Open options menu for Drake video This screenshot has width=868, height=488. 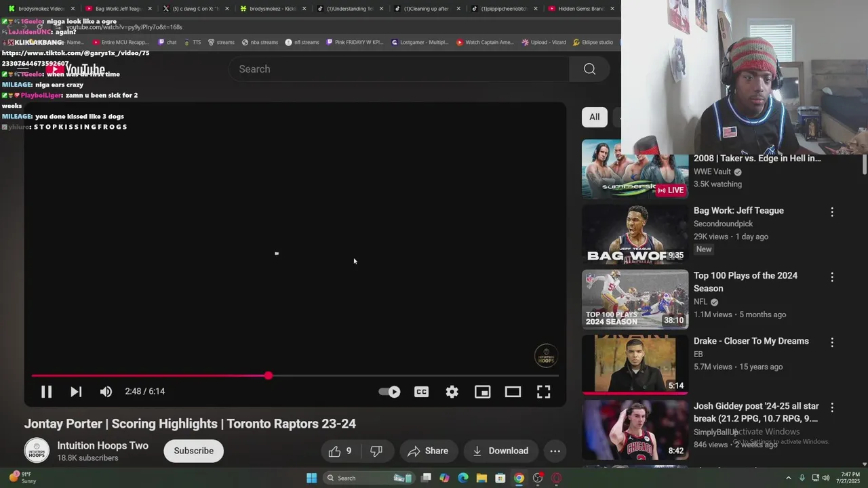tap(832, 342)
